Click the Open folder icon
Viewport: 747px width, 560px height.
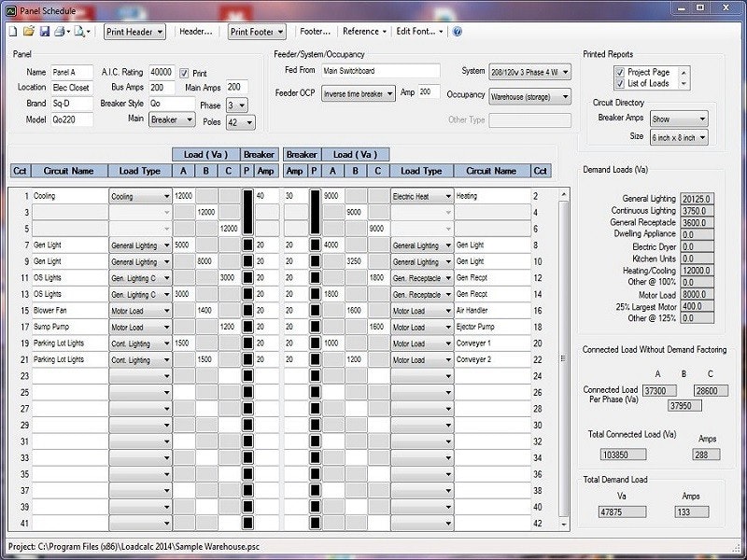29,31
